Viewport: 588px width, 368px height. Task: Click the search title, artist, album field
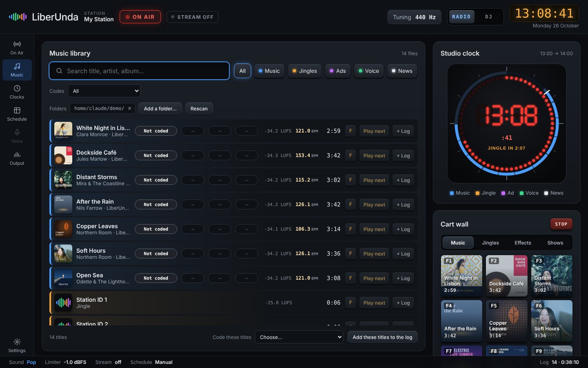(139, 71)
